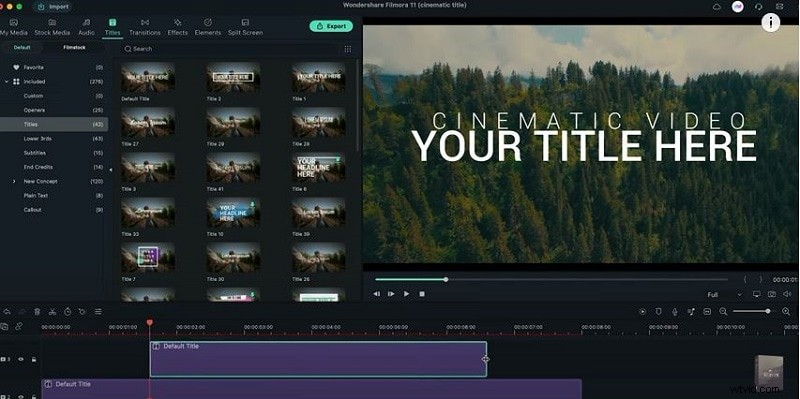The width and height of the screenshot is (800, 399).
Task: Open the Stock Media tab
Action: point(52,27)
